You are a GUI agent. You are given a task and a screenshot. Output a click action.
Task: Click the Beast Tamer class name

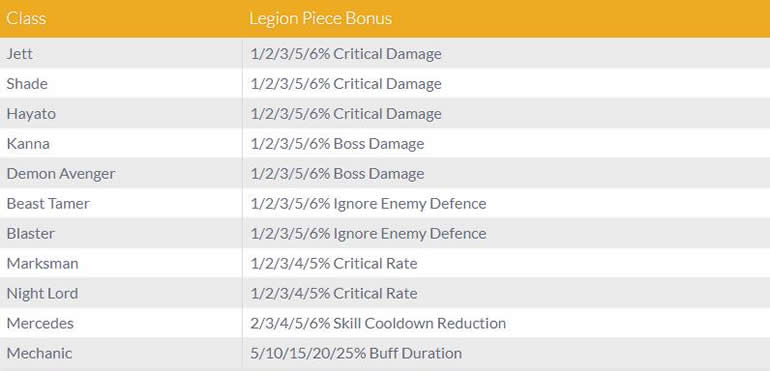coord(48,203)
